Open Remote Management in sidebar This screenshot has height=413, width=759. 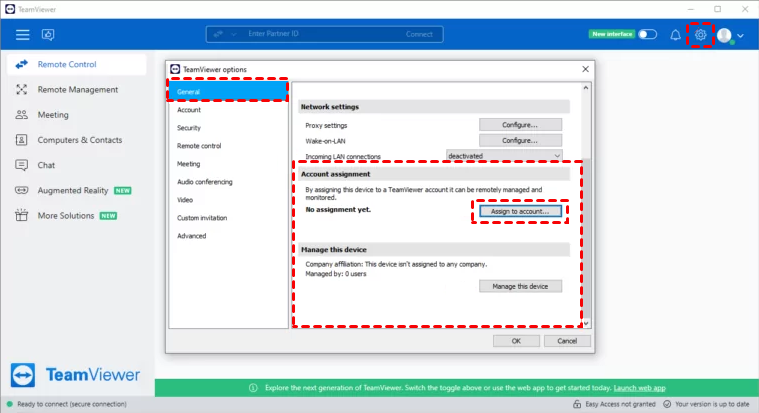click(x=77, y=90)
